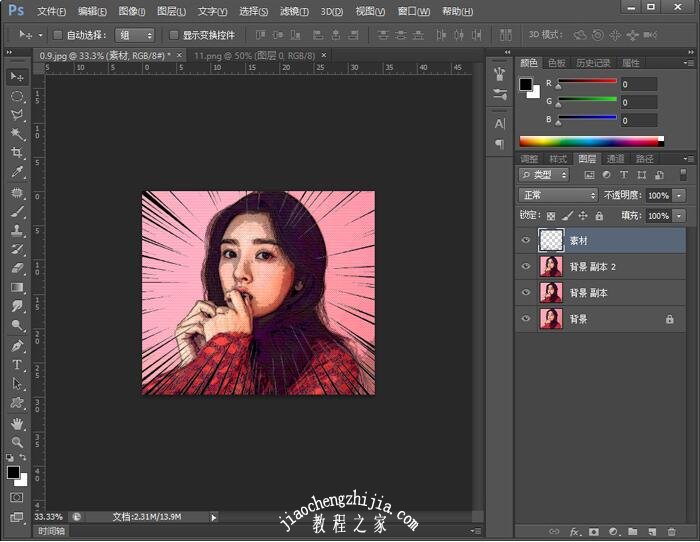Select the Hand tool
This screenshot has width=700, height=542.
coord(17,422)
